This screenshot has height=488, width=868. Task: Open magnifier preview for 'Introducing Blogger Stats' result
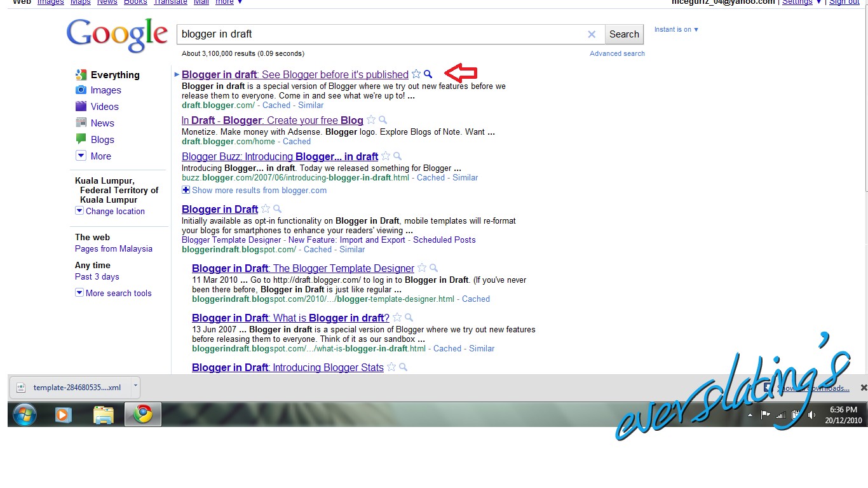point(403,367)
